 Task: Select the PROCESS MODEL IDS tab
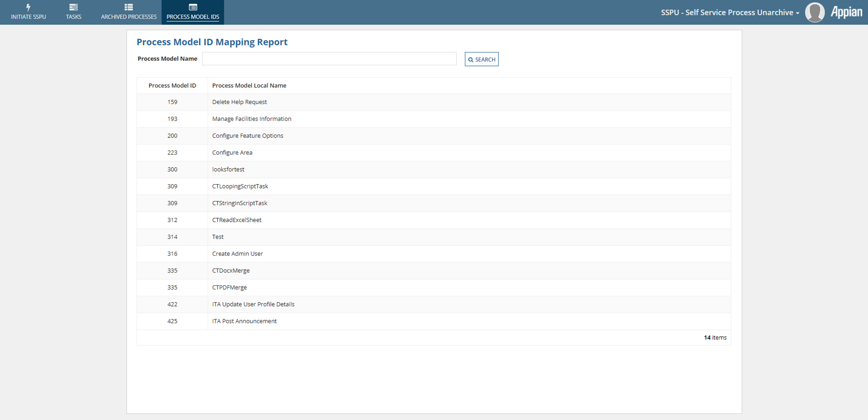[x=193, y=12]
